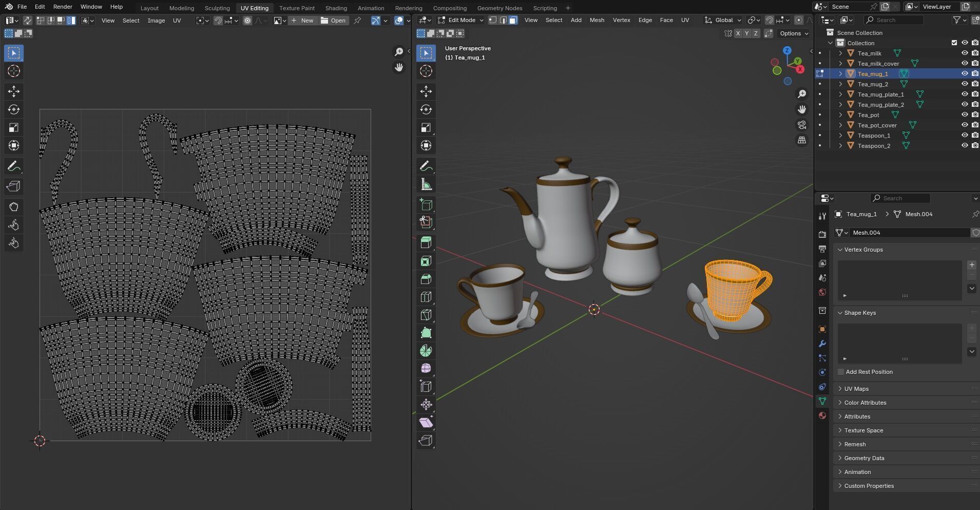Image resolution: width=980 pixels, height=510 pixels.
Task: Open the Global orientation dropdown
Action: (x=723, y=20)
